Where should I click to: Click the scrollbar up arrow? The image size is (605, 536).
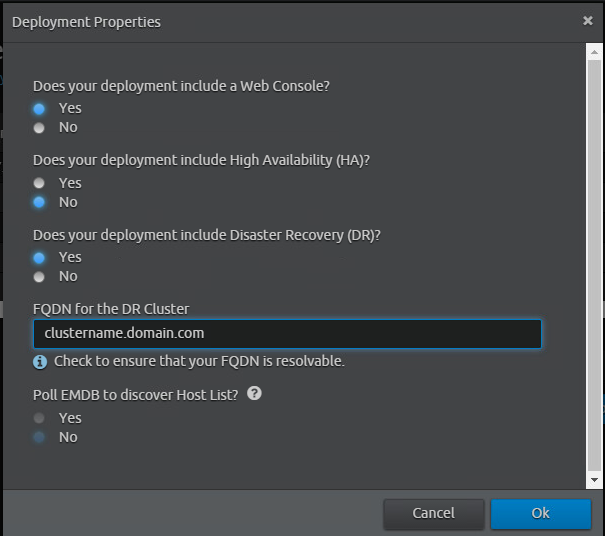point(595,52)
